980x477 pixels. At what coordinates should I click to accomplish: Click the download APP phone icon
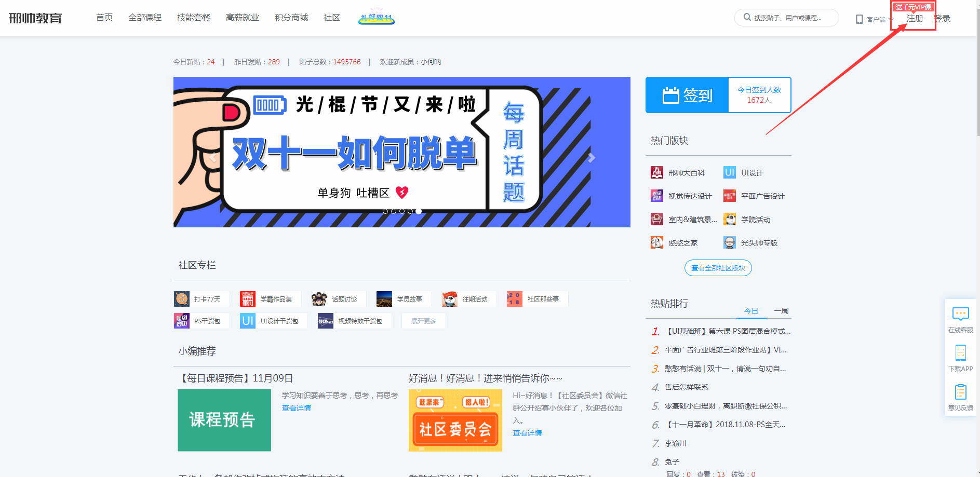960,353
